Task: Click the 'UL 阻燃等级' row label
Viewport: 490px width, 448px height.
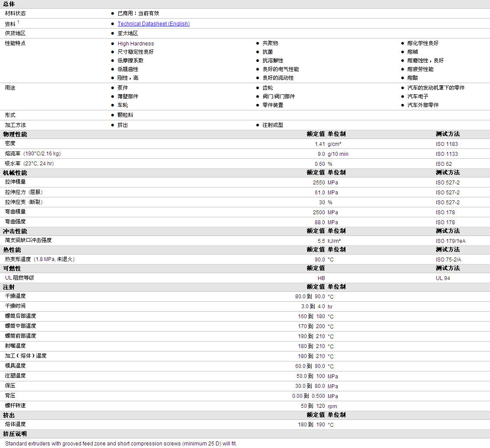Action: 19,278
